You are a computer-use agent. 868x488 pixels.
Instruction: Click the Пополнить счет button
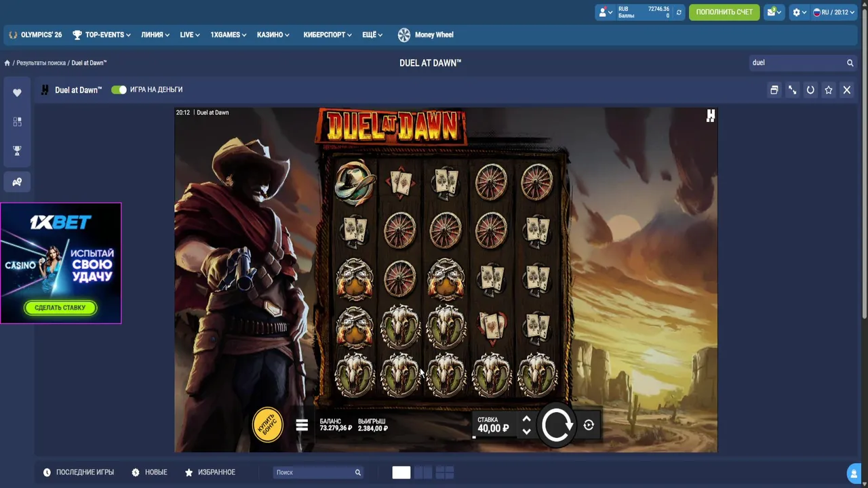tap(724, 12)
